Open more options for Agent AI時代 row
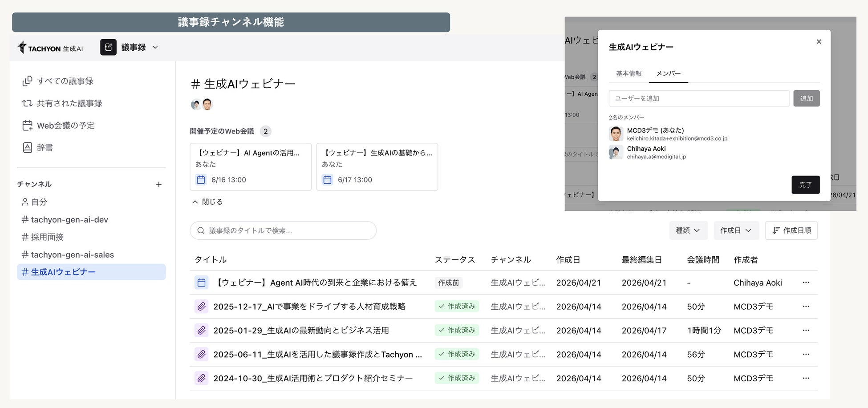The height and width of the screenshot is (408, 868). pyautogui.click(x=806, y=283)
